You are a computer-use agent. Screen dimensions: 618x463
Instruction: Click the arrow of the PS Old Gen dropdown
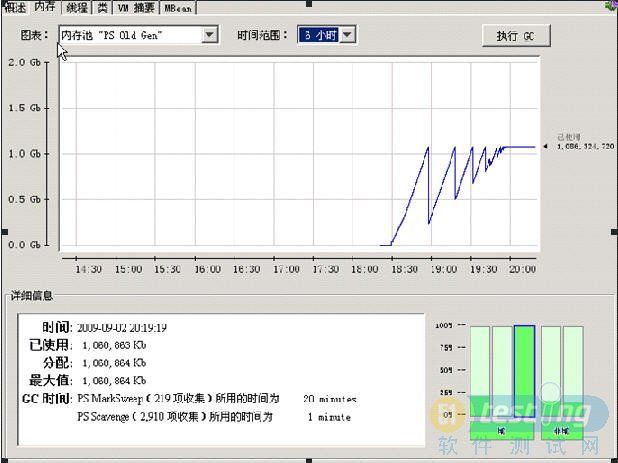(x=210, y=35)
